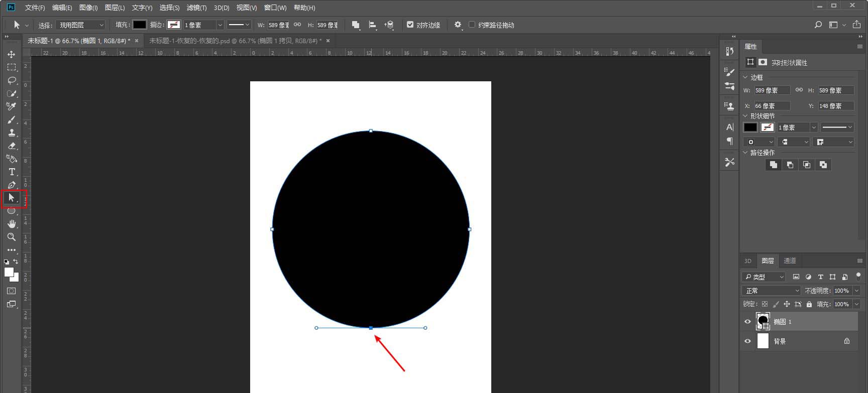Open the Paragraph panel icon

729,141
